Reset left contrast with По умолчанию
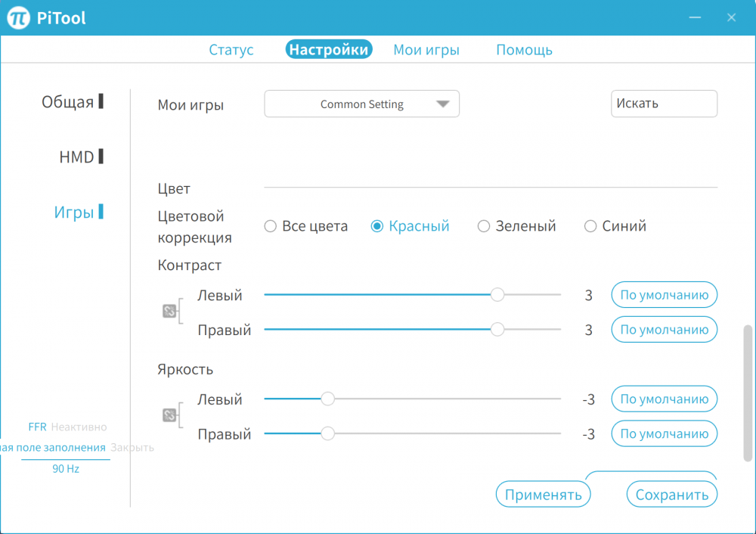 (x=664, y=295)
